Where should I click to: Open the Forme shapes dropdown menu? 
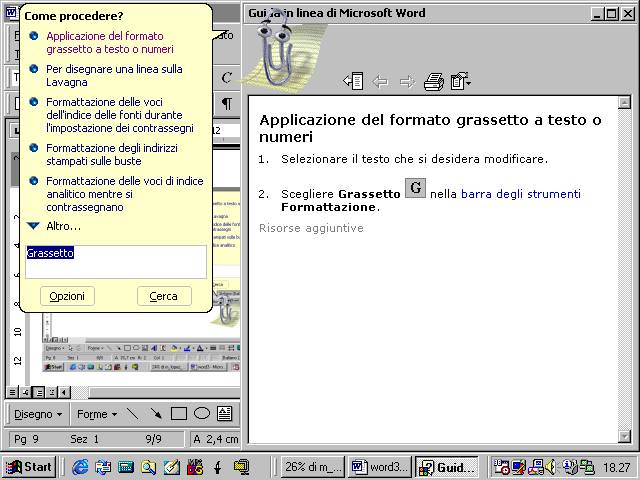[97, 414]
